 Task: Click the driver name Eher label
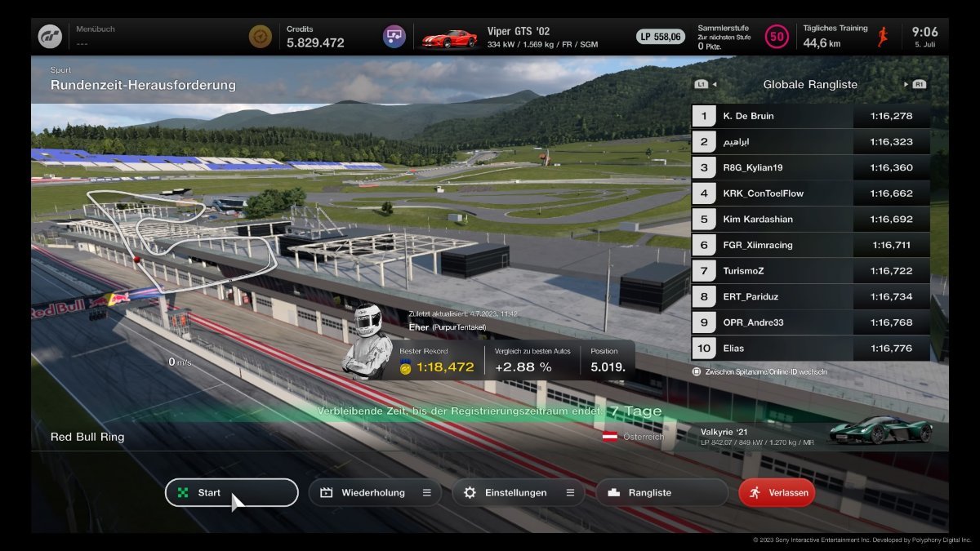point(418,327)
